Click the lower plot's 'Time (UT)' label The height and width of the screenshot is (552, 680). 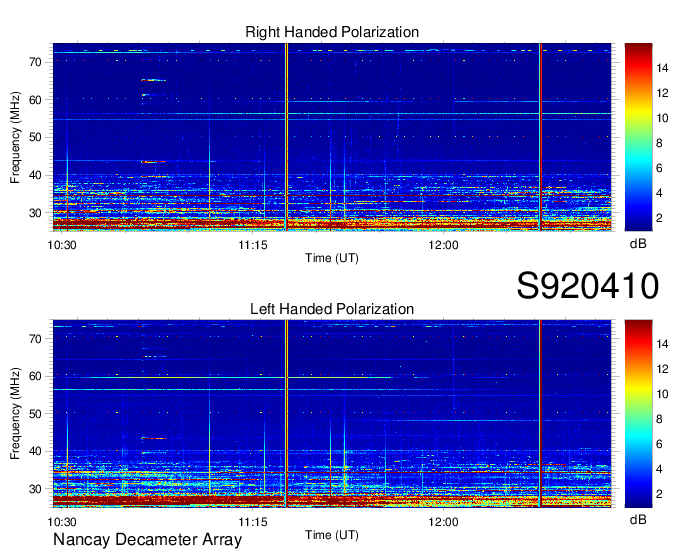332,535
